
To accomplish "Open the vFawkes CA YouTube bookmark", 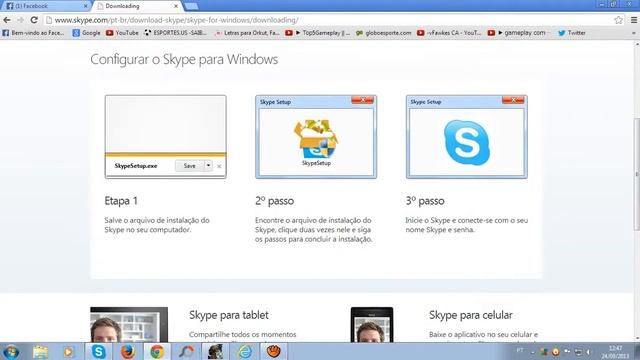I will [449, 33].
